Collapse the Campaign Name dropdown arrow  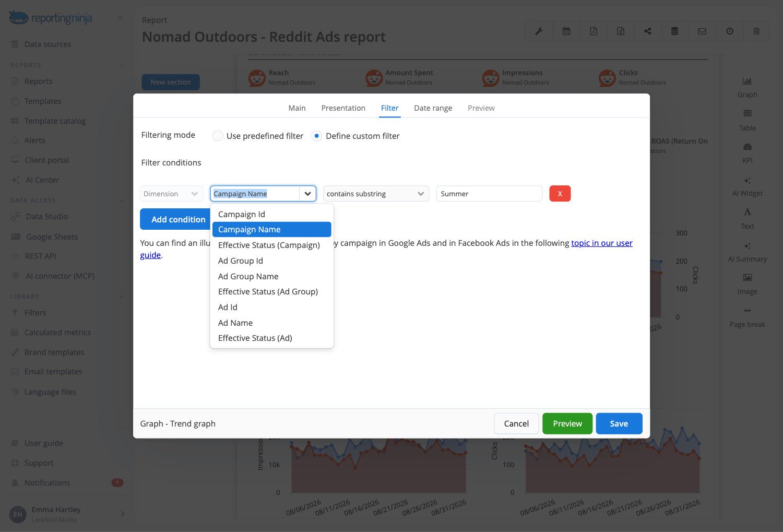[308, 194]
